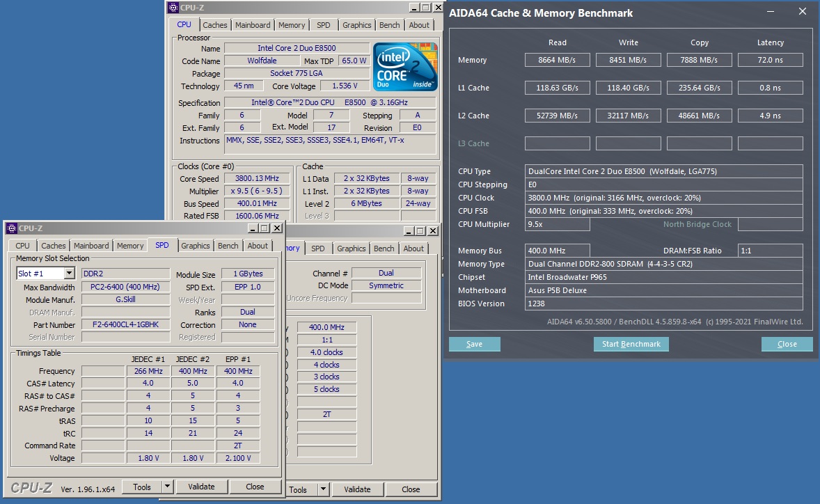Select the SPD tab in the Memory window
820x504 pixels.
pos(317,249)
